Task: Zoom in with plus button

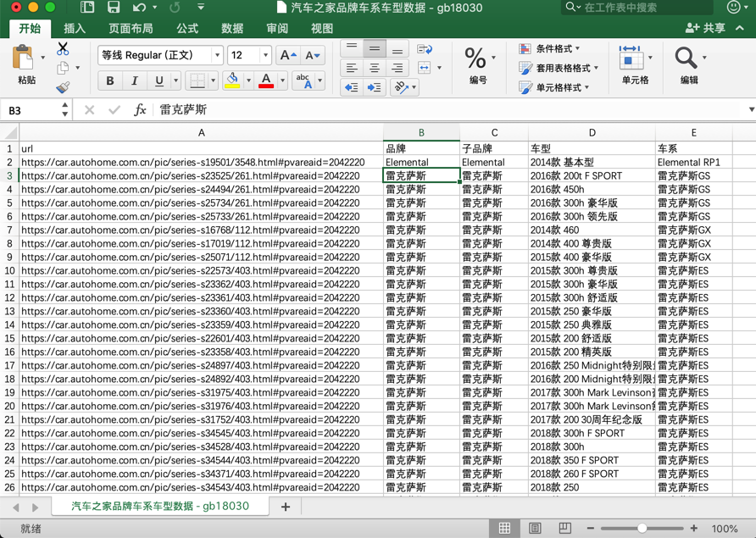Action: tap(694, 529)
